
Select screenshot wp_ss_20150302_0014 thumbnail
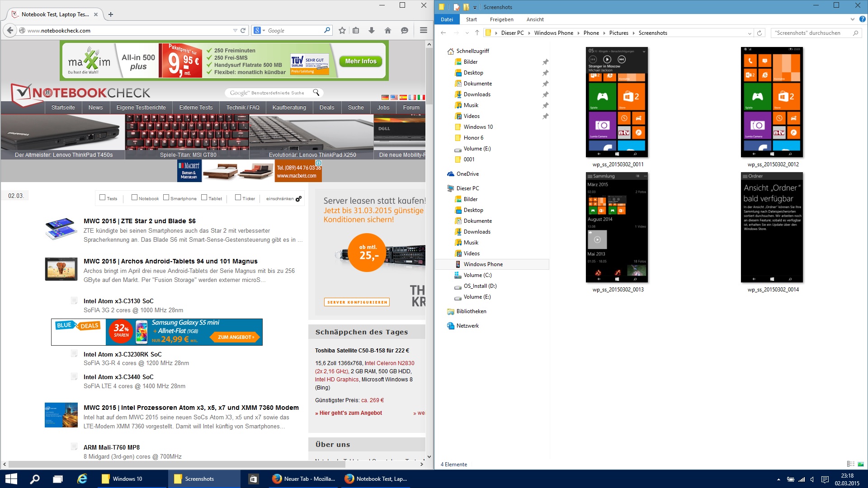pyautogui.click(x=772, y=227)
